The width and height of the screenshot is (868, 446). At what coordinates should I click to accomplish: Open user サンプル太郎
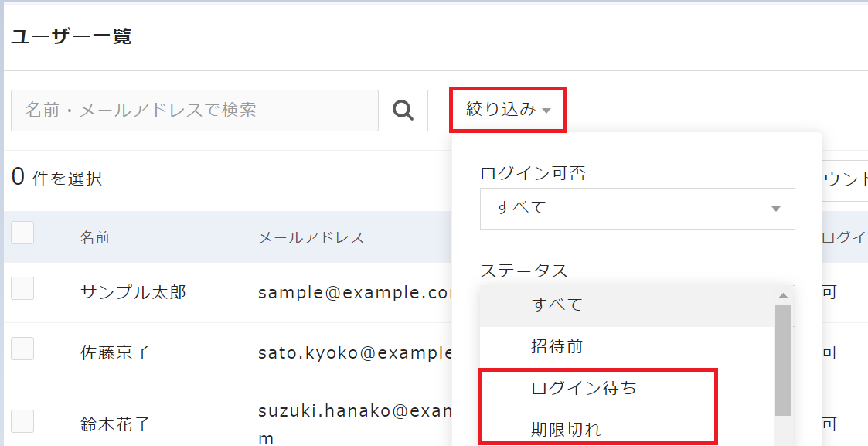[133, 292]
